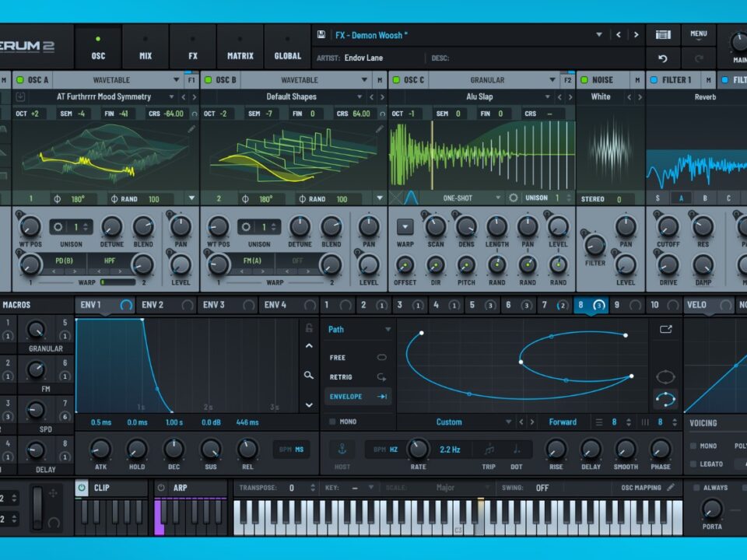Click the OSC B wavetable edit pencil
The image size is (747, 560).
[379, 129]
